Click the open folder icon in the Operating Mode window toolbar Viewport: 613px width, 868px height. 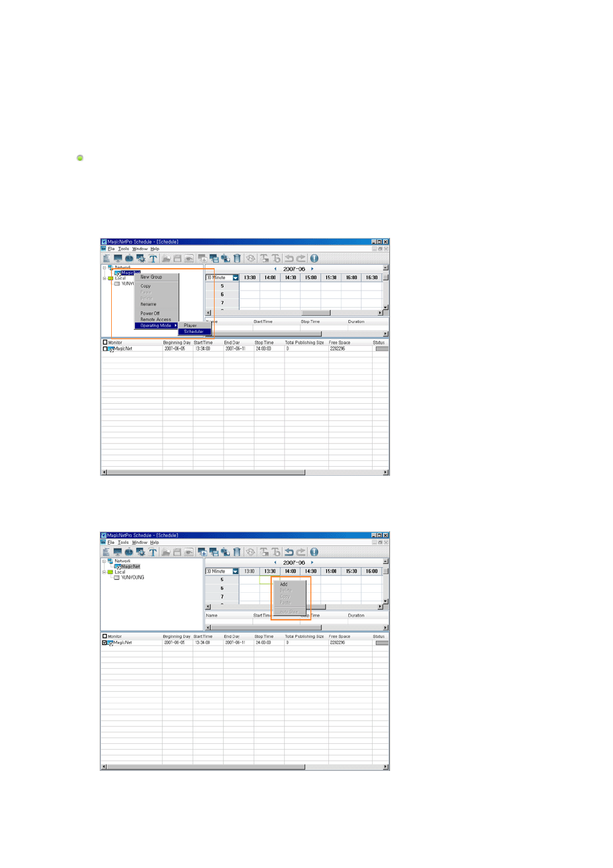pos(166,258)
